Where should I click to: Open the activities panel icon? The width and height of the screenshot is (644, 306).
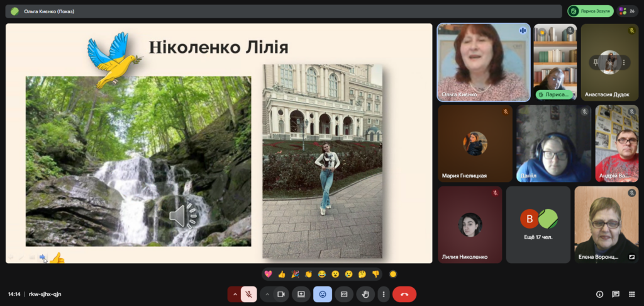(632, 294)
